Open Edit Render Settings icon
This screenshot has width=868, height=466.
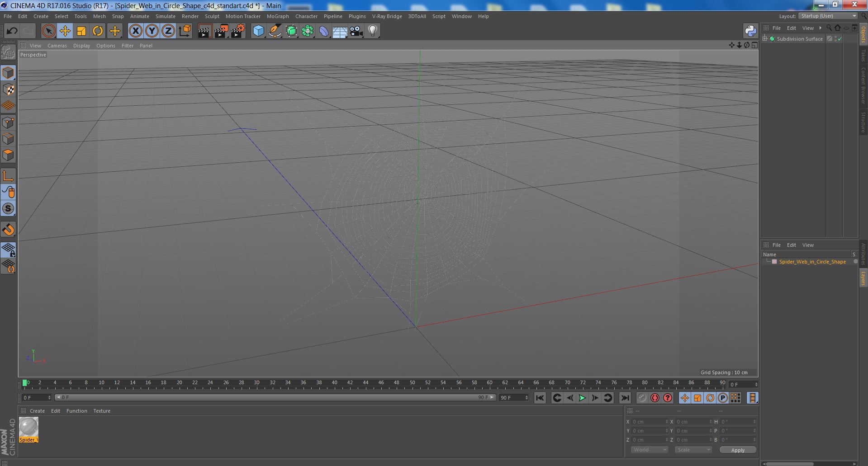pyautogui.click(x=238, y=31)
